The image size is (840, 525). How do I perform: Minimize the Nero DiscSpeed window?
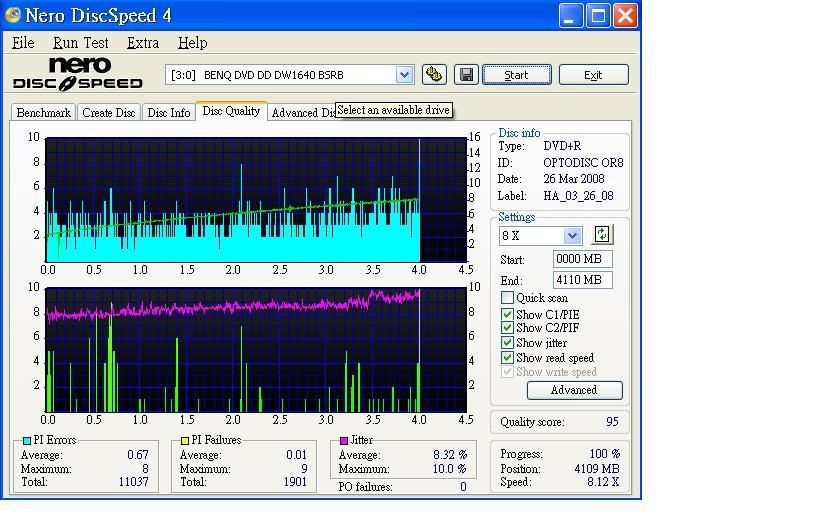click(x=571, y=16)
